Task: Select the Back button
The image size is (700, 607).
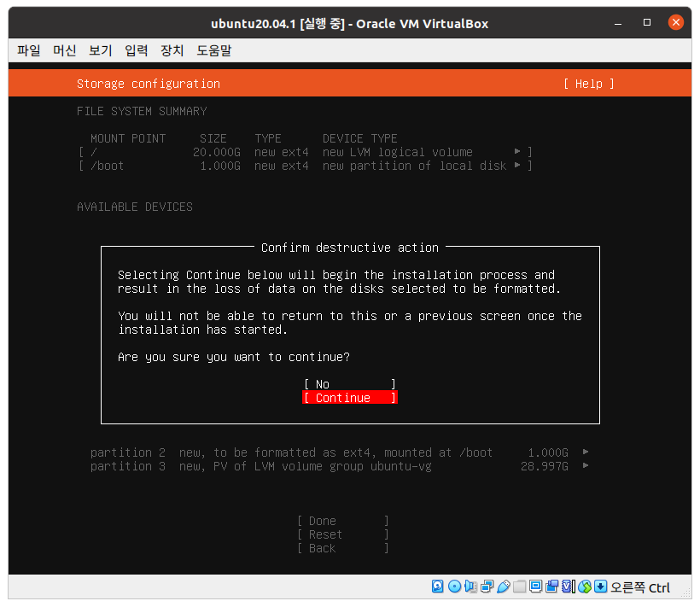Action: click(x=342, y=548)
